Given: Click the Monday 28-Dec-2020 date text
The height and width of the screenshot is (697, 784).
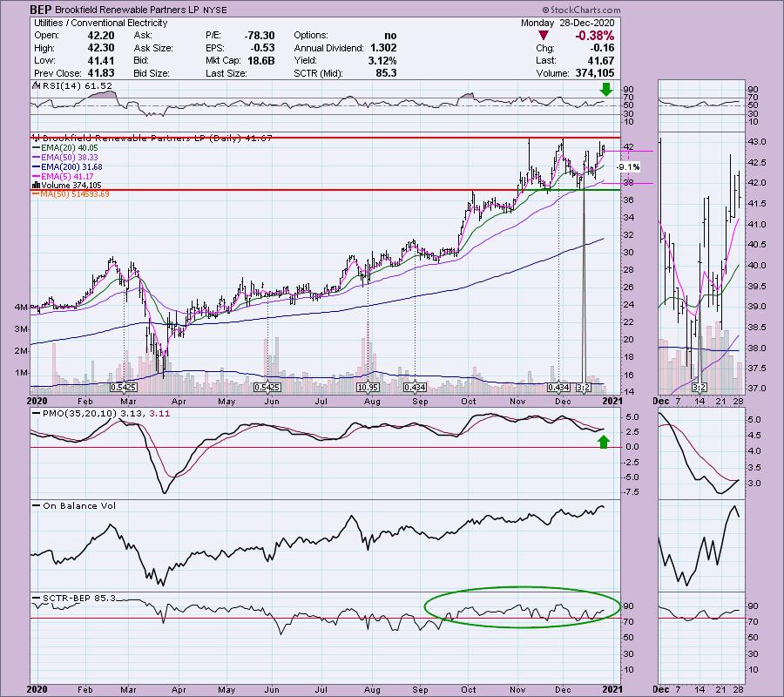Looking at the screenshot, I should 567,23.
